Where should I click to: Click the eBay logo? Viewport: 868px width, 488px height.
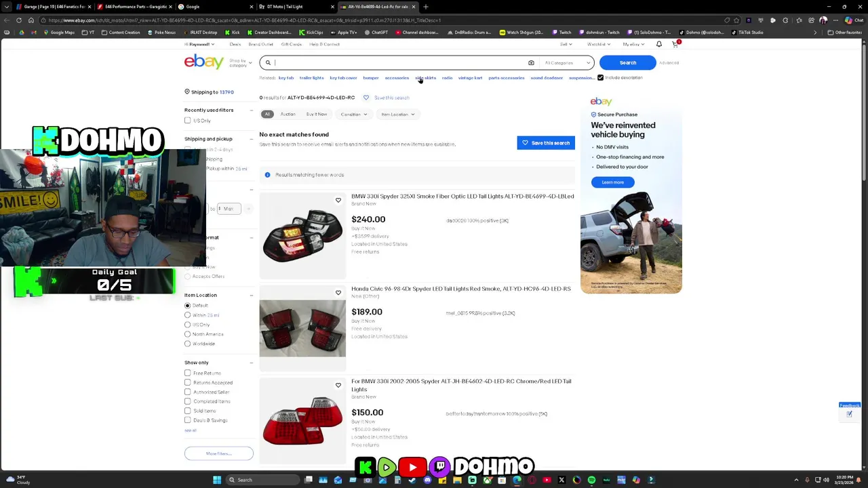tap(203, 62)
